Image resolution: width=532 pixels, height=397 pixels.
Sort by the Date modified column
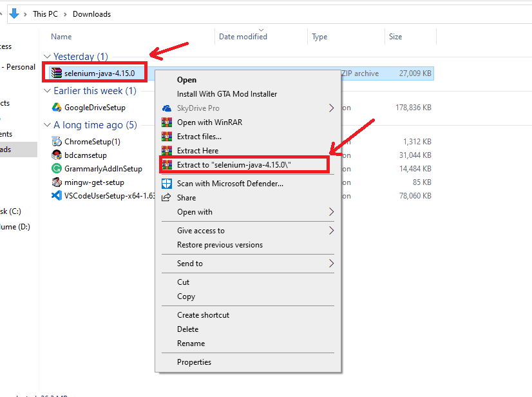point(243,37)
